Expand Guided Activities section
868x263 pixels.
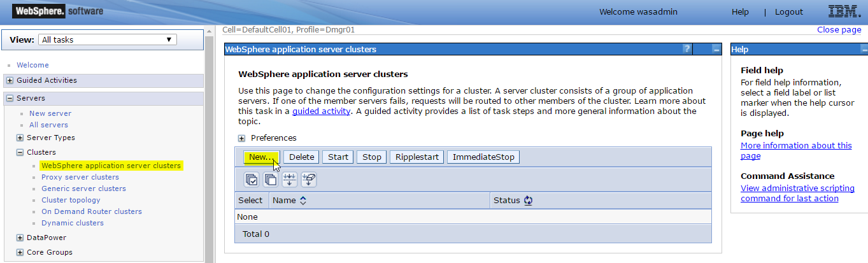coord(10,80)
